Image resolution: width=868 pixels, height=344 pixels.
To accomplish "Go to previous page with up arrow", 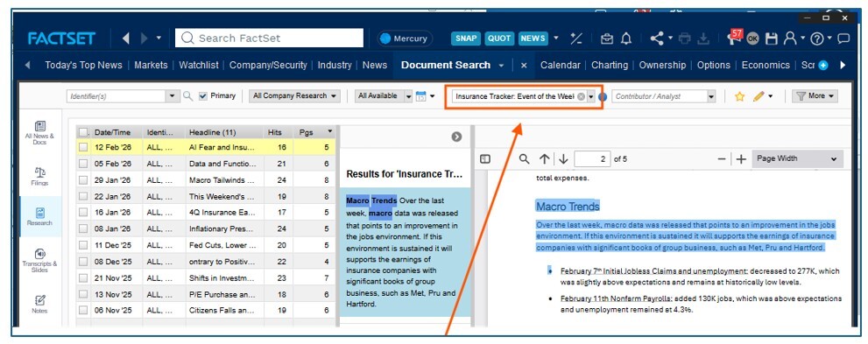I will [544, 159].
